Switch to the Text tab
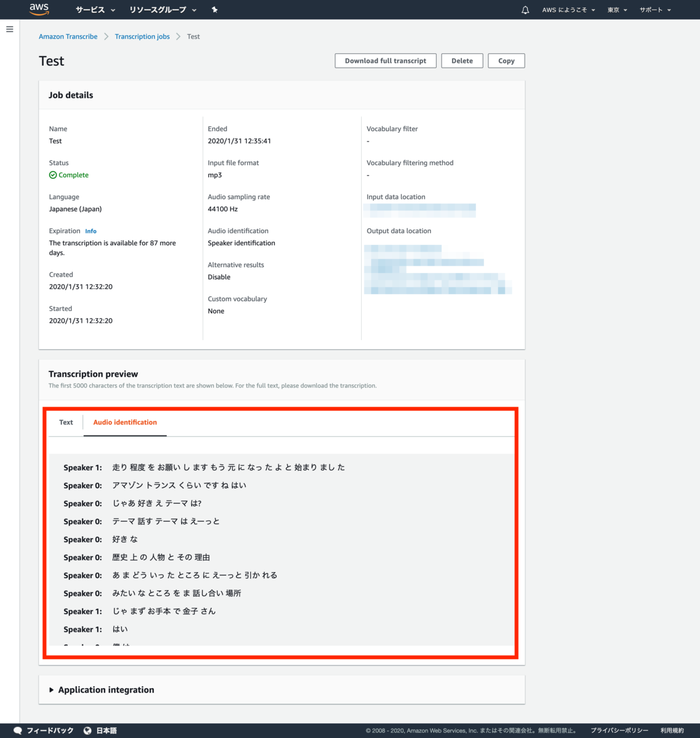The image size is (700, 738). click(x=66, y=423)
